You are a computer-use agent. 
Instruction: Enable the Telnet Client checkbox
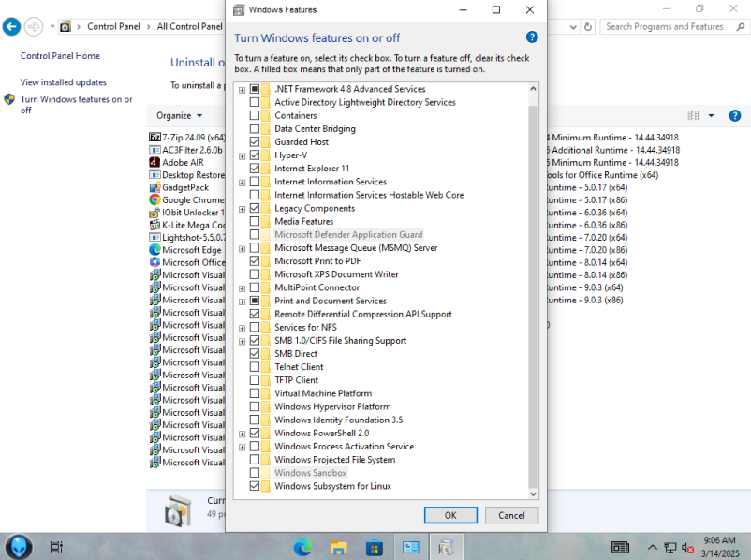[255, 367]
